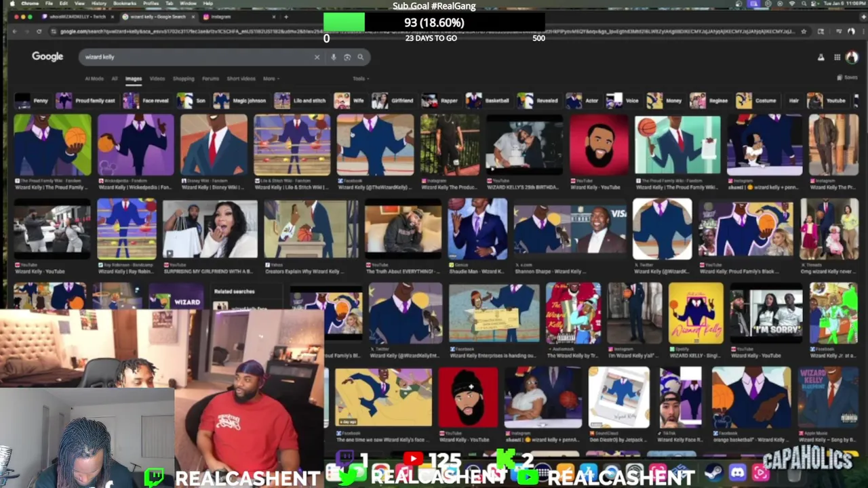
Task: Filter by the Youtube chip
Action: tap(827, 101)
